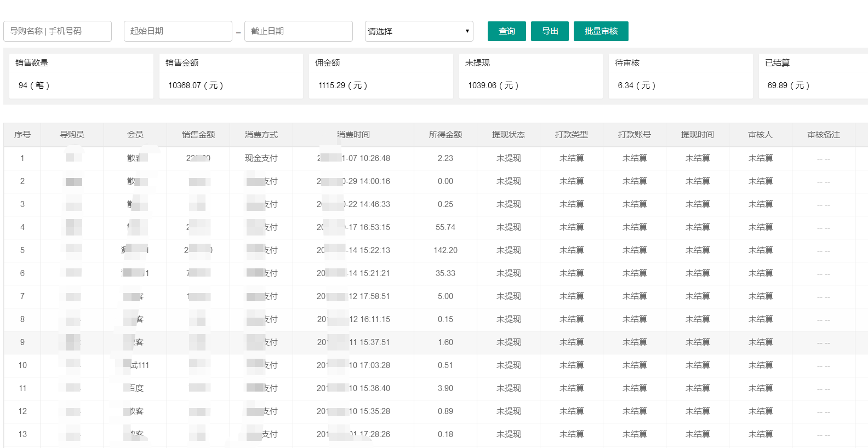Image resolution: width=868 pixels, height=448 pixels.
Task: Click the 待审核 summary card
Action: click(x=681, y=76)
